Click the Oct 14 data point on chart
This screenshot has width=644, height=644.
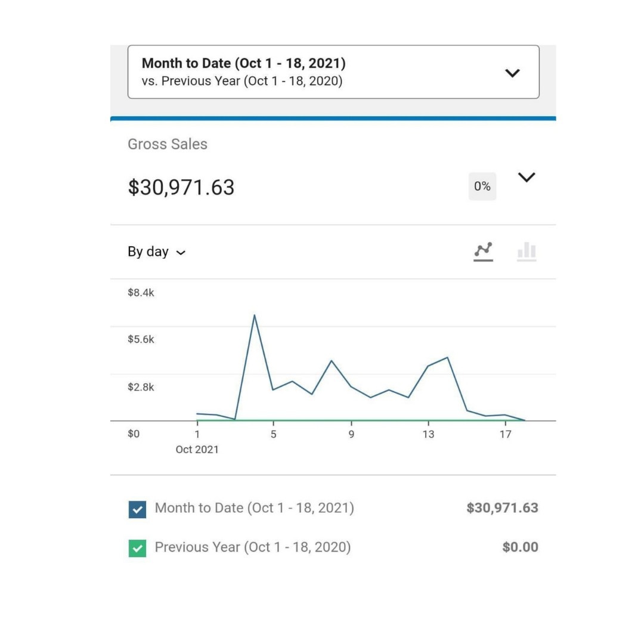point(447,358)
